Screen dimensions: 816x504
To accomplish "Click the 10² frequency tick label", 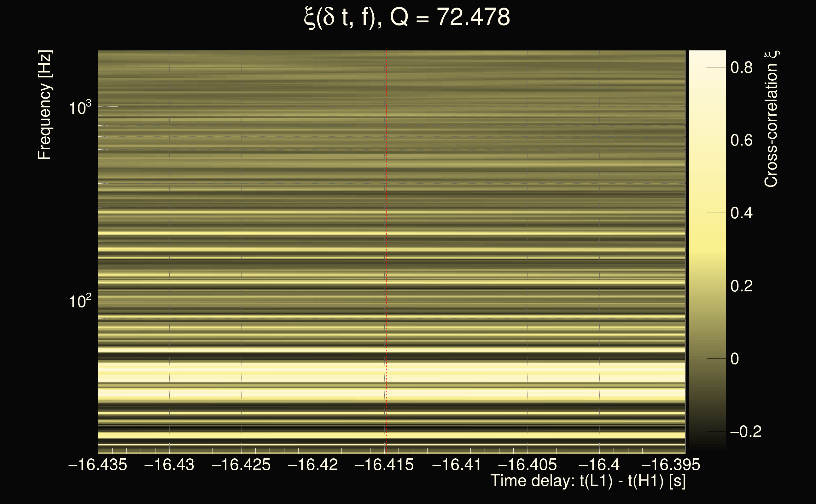I will pos(79,301).
